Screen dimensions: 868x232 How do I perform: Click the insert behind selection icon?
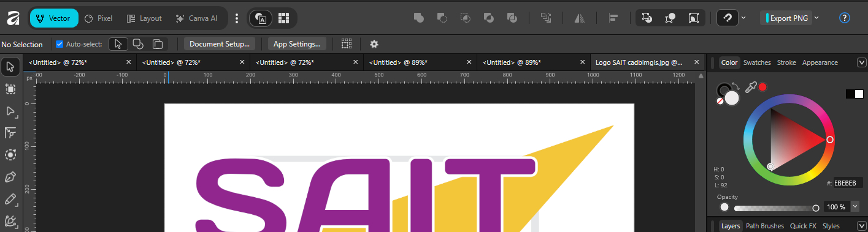pos(647,18)
